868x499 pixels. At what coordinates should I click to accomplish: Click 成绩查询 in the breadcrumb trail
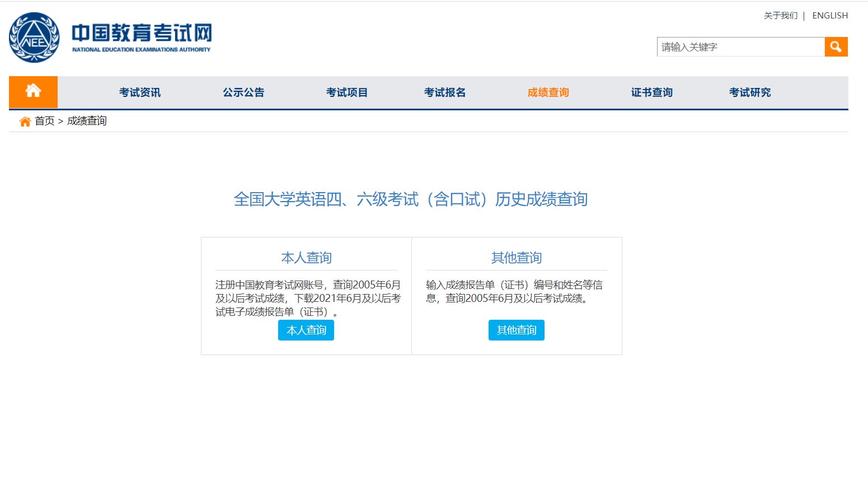coord(87,120)
